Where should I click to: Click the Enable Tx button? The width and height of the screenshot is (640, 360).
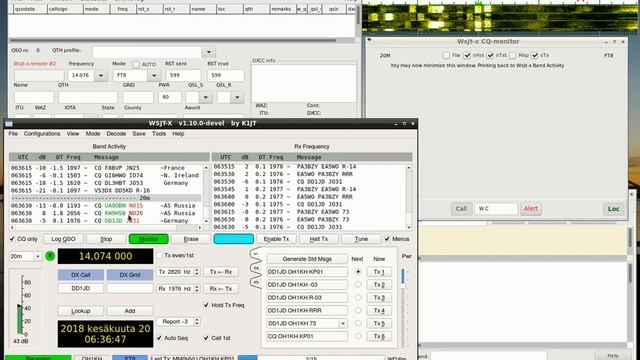[276, 239]
